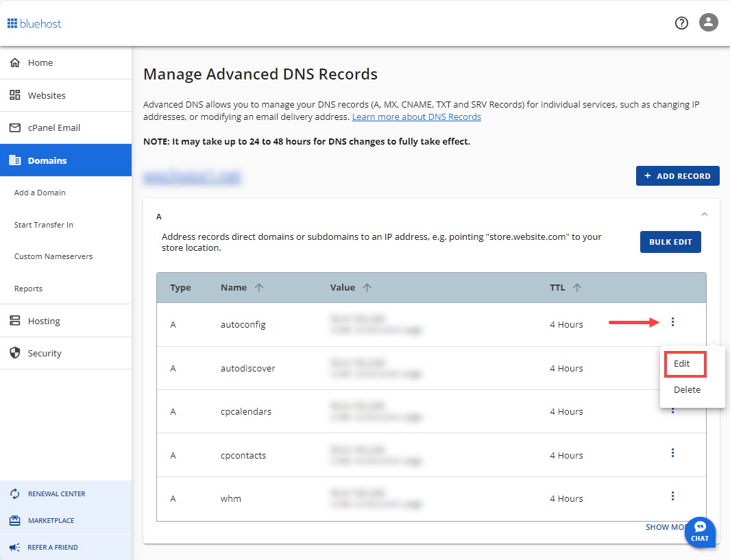This screenshot has width=730, height=560.
Task: Click the BULK EDIT button
Action: click(x=670, y=242)
